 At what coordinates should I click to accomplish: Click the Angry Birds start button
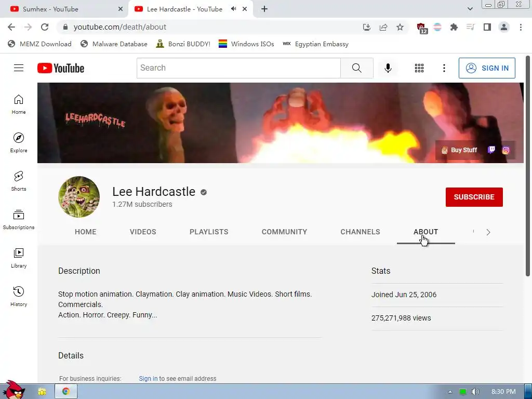coord(14,390)
